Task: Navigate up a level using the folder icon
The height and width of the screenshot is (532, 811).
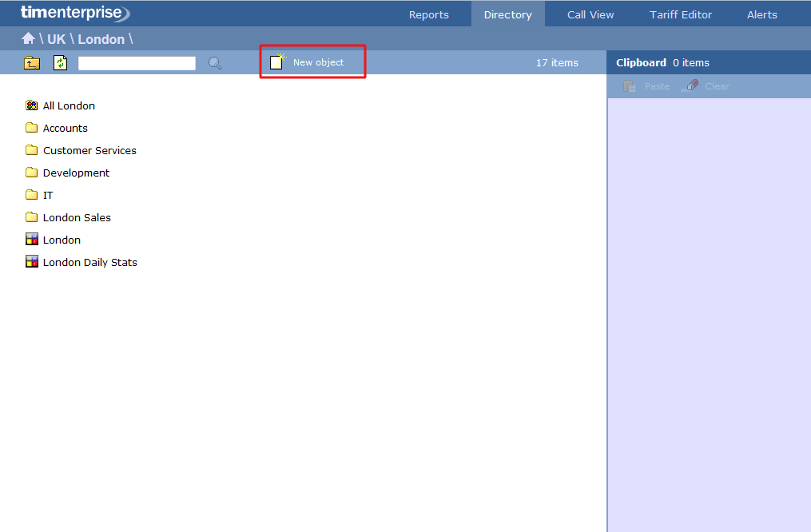Action: tap(31, 62)
